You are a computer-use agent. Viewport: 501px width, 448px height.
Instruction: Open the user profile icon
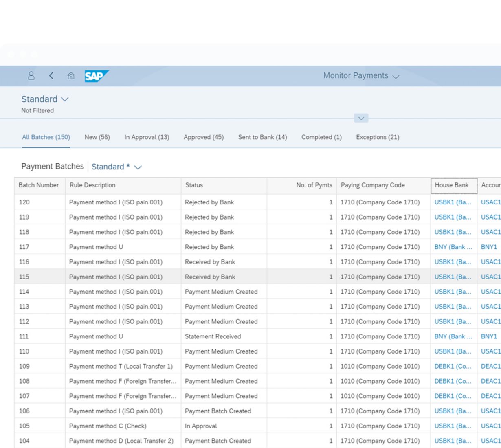pyautogui.click(x=31, y=76)
